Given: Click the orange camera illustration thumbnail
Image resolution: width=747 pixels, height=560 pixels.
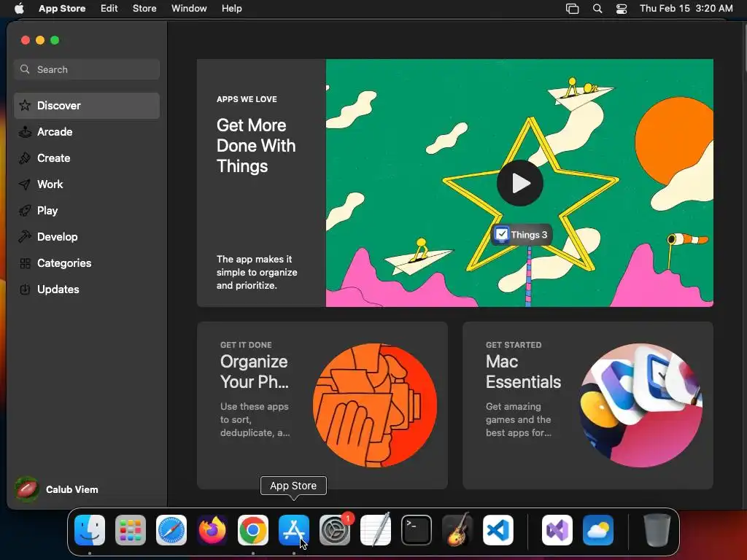Looking at the screenshot, I should pos(375,405).
